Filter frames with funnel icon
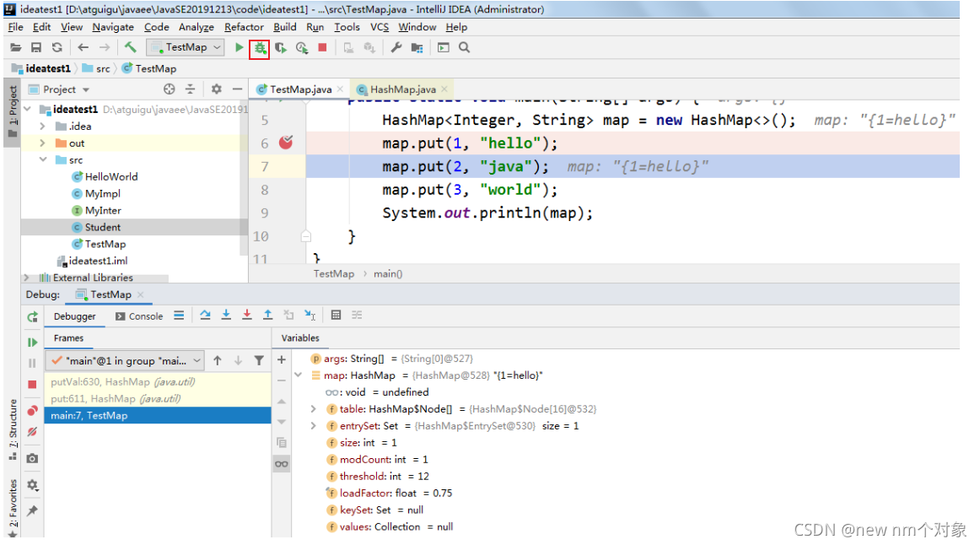The height and width of the screenshot is (545, 980). 259,360
